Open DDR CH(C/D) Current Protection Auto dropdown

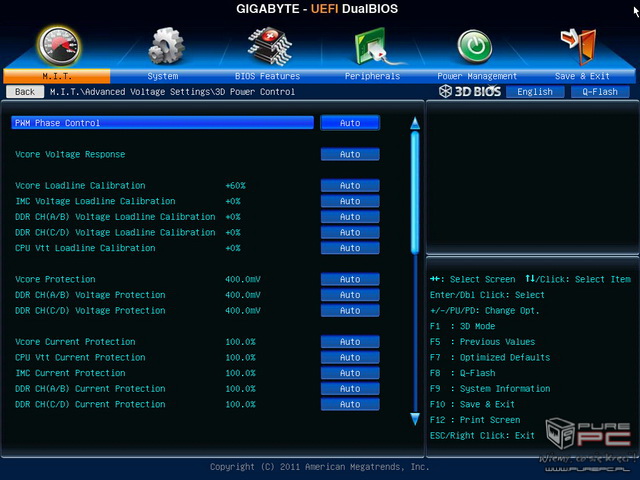pyautogui.click(x=350, y=404)
